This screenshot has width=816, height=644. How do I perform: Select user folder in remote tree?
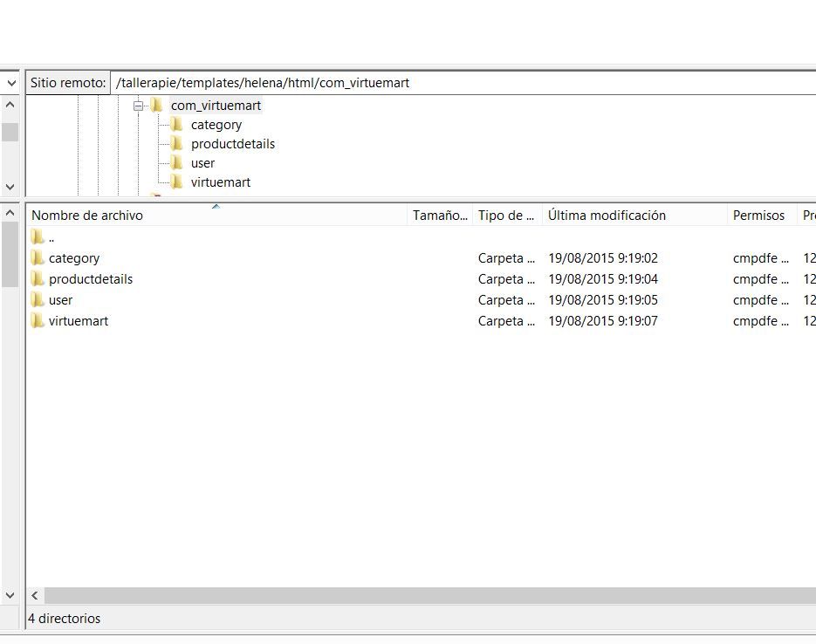click(202, 163)
